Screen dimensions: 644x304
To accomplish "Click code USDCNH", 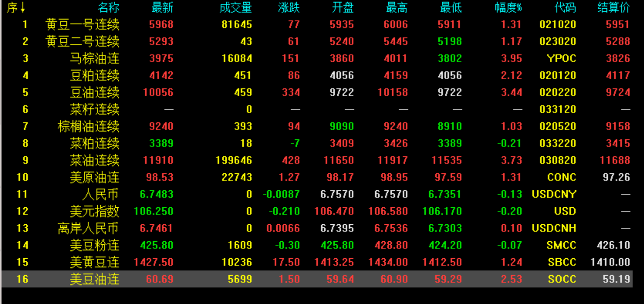I will pyautogui.click(x=554, y=228).
